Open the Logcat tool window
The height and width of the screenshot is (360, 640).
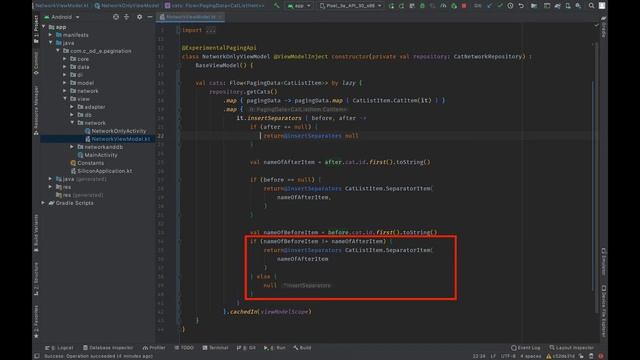pyautogui.click(x=59, y=348)
